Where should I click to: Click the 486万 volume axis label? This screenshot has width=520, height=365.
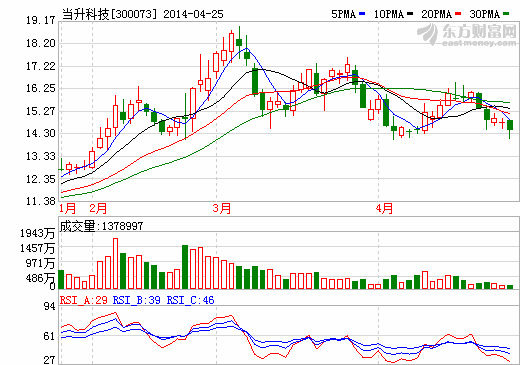(x=40, y=278)
